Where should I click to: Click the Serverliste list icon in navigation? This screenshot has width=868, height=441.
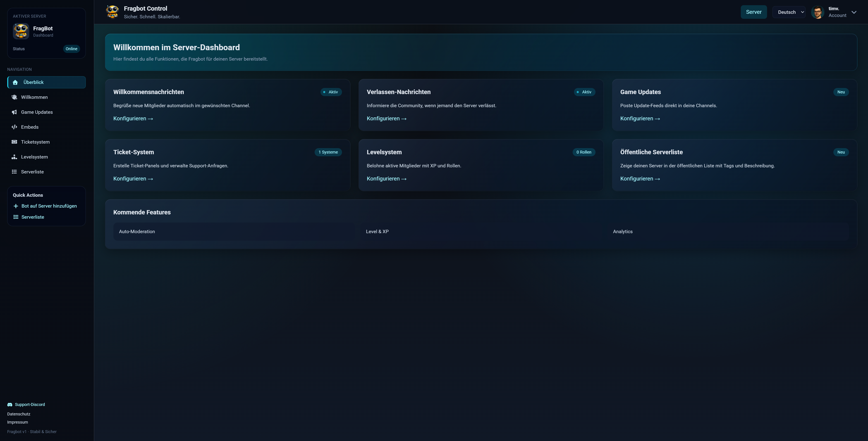14,171
